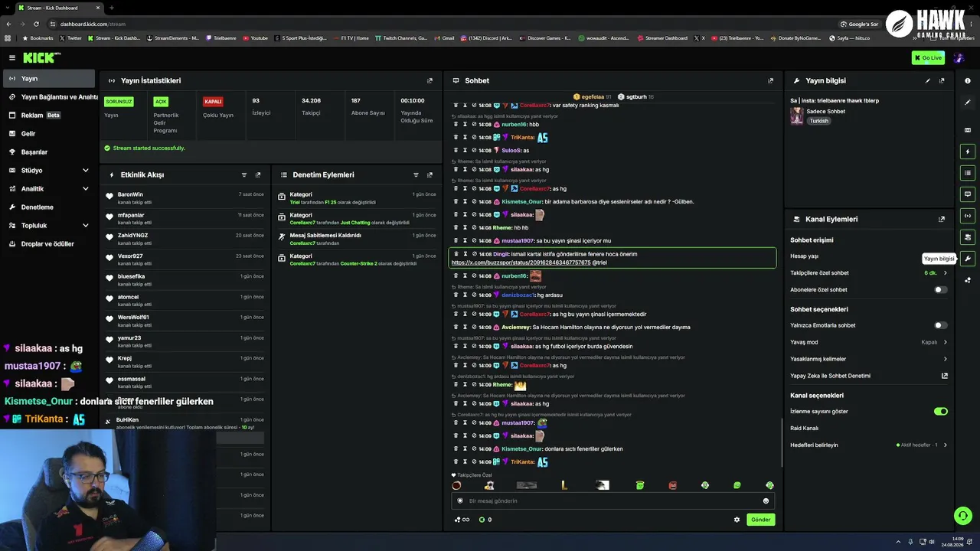
Task: Open Başarılar sidebar item
Action: (x=47, y=152)
